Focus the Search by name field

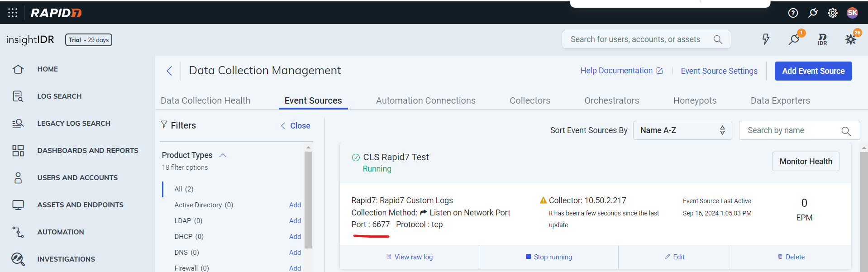799,130
